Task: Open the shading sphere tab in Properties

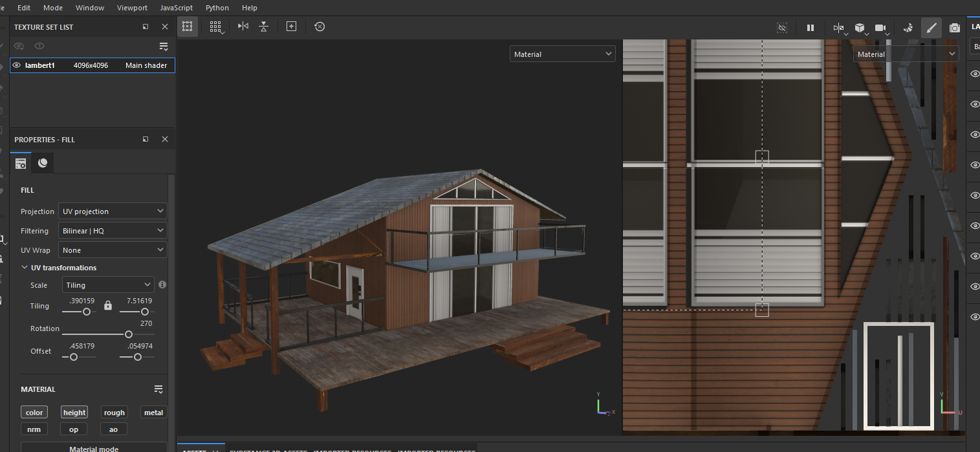Action: pyautogui.click(x=43, y=163)
